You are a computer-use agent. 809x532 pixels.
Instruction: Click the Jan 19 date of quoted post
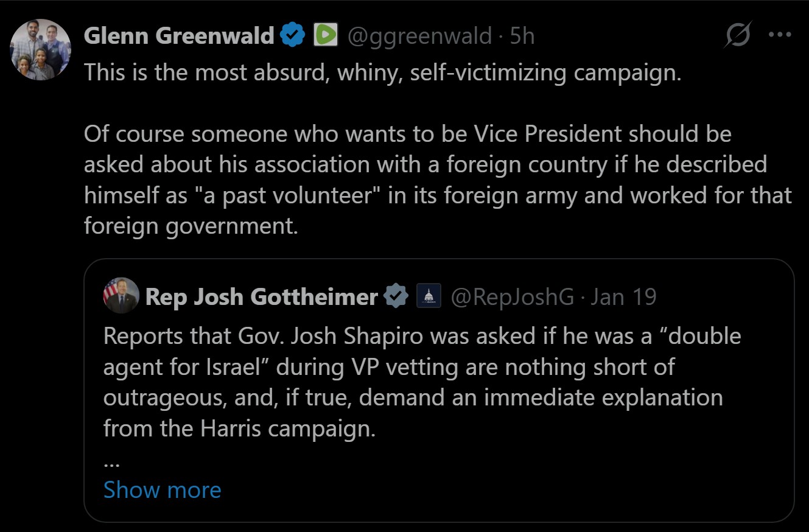(623, 297)
